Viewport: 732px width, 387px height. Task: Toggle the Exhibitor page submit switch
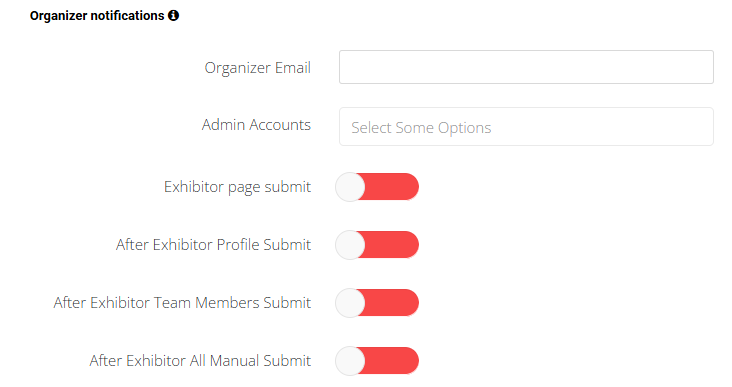tap(377, 187)
